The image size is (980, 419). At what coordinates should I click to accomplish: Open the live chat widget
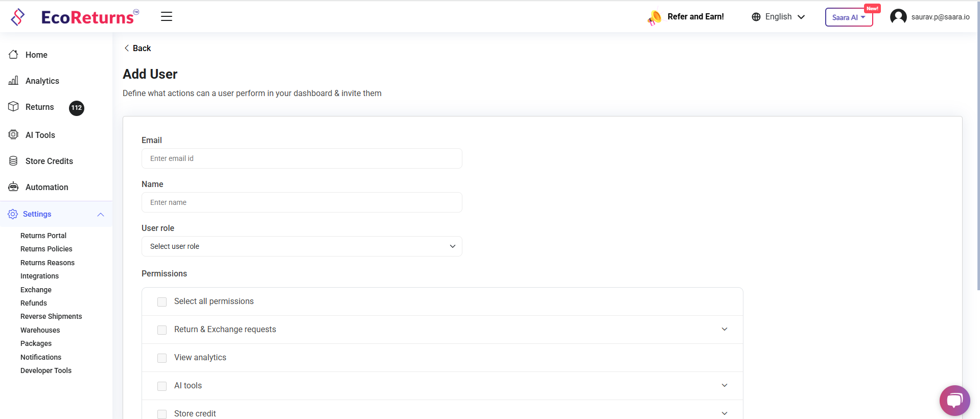point(954,400)
